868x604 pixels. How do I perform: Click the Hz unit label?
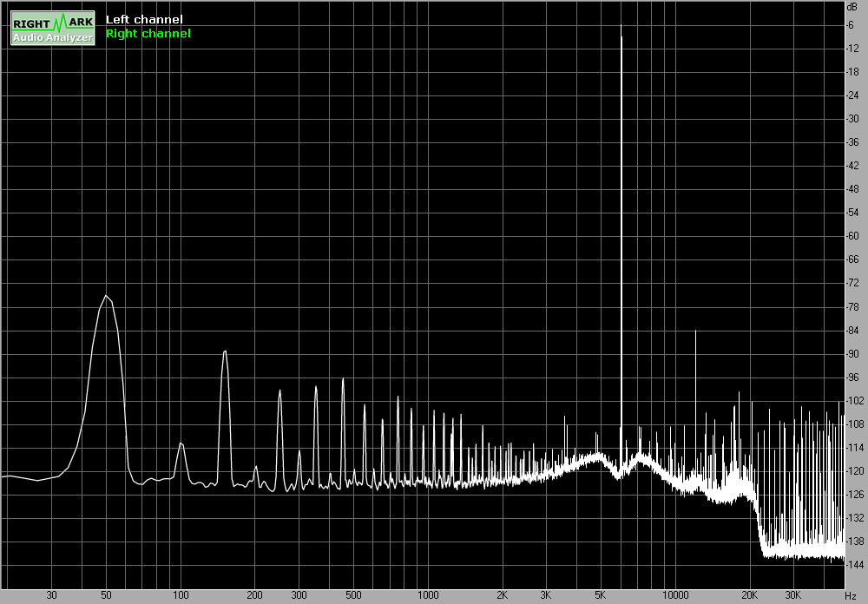[x=851, y=596]
